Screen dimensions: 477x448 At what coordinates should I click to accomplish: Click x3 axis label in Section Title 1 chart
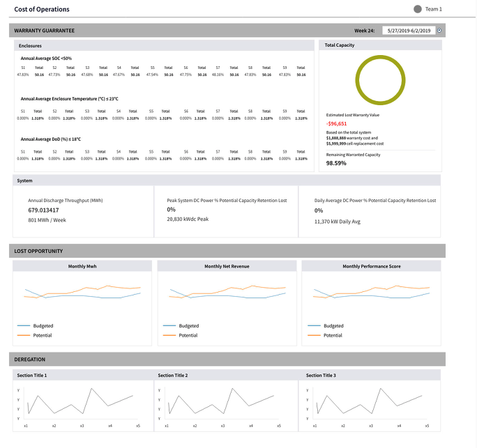pos(82,426)
